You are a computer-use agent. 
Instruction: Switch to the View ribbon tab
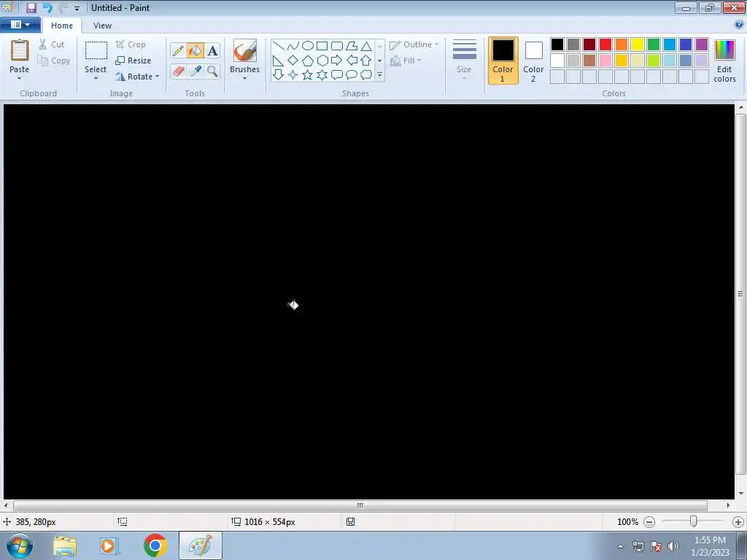102,26
